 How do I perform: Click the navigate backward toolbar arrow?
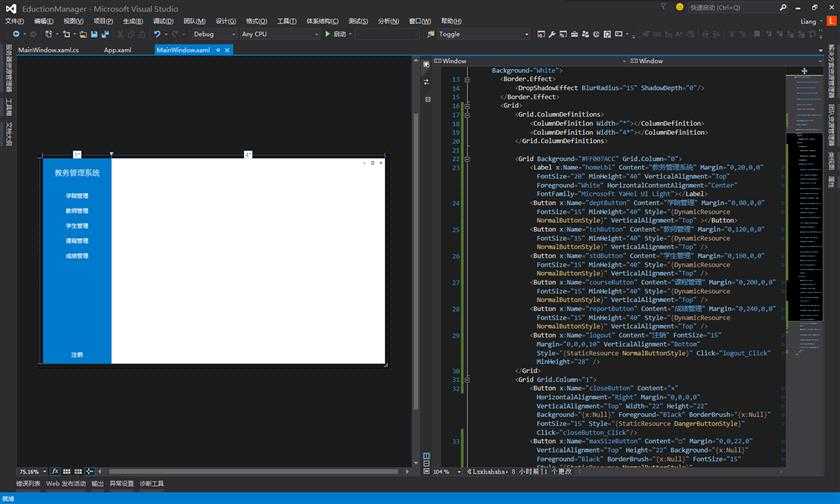point(16,34)
